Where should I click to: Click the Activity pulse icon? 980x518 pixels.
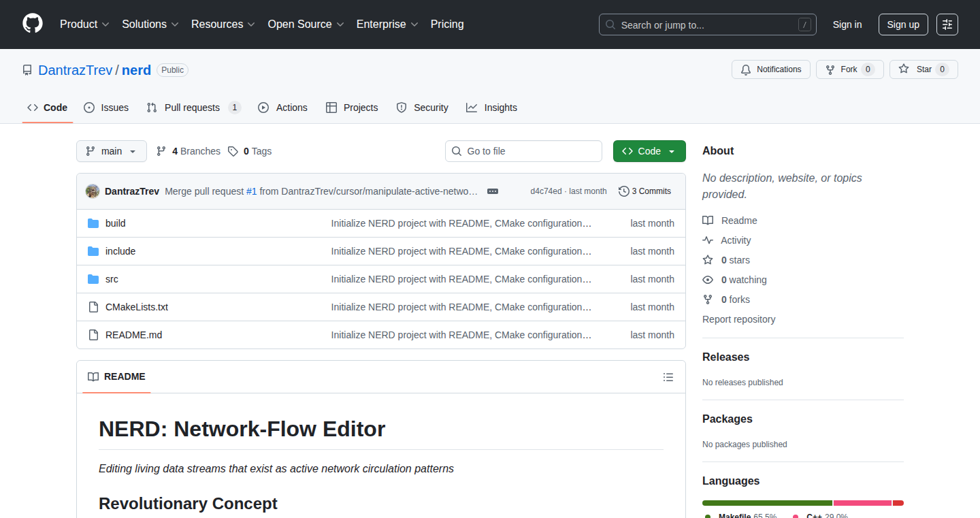[708, 240]
